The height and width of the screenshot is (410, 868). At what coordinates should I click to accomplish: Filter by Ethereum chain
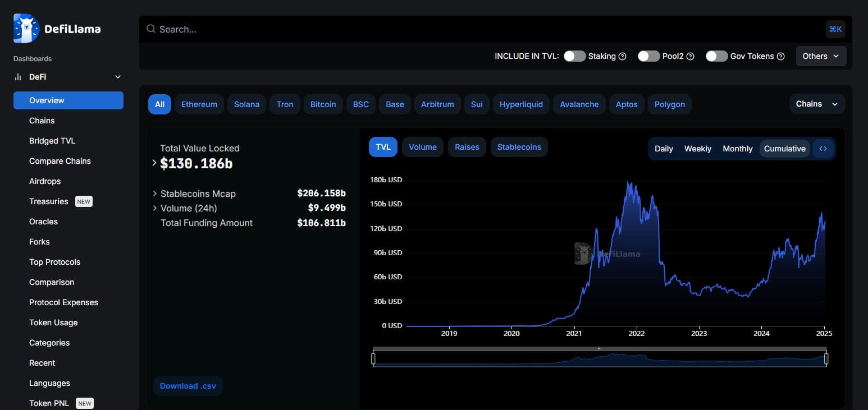click(x=199, y=104)
